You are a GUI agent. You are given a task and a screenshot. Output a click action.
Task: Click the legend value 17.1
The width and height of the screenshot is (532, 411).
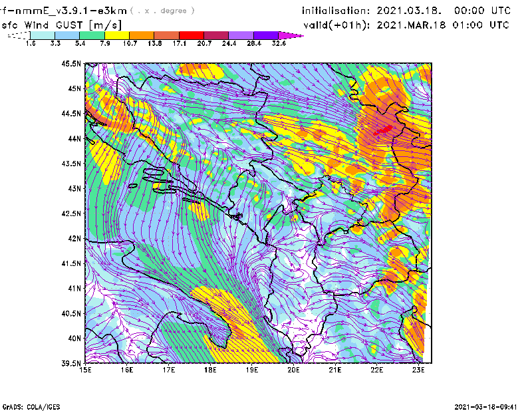coord(179,43)
